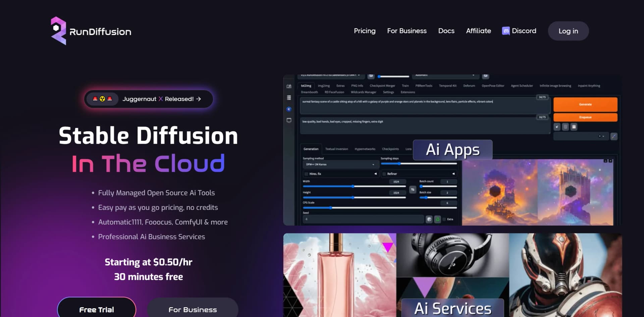Open the PNG Info tab
The width and height of the screenshot is (644, 317).
(x=357, y=86)
